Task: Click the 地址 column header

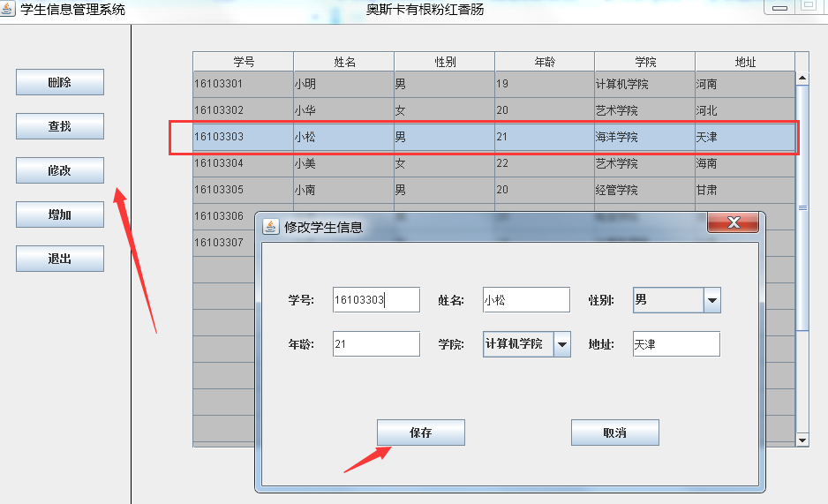Action: (745, 62)
